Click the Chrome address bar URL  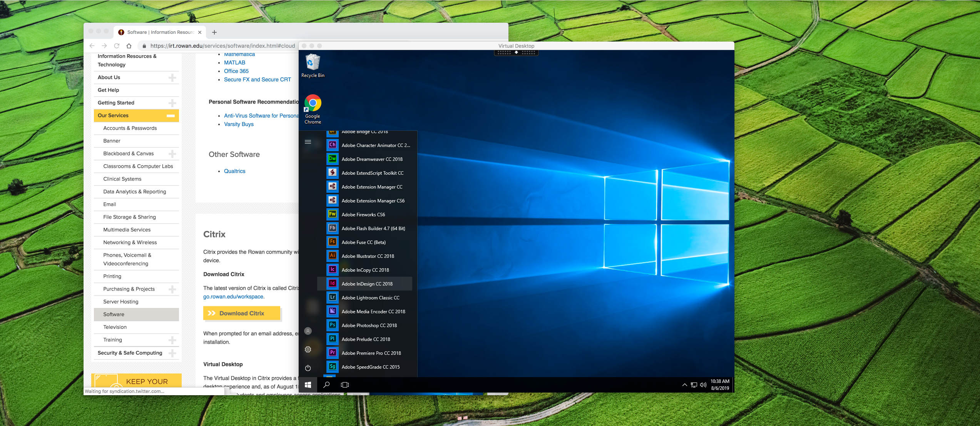[x=222, y=46]
